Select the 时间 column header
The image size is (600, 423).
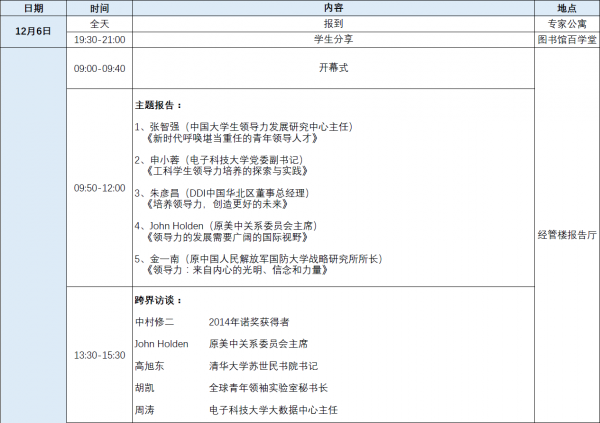click(99, 7)
